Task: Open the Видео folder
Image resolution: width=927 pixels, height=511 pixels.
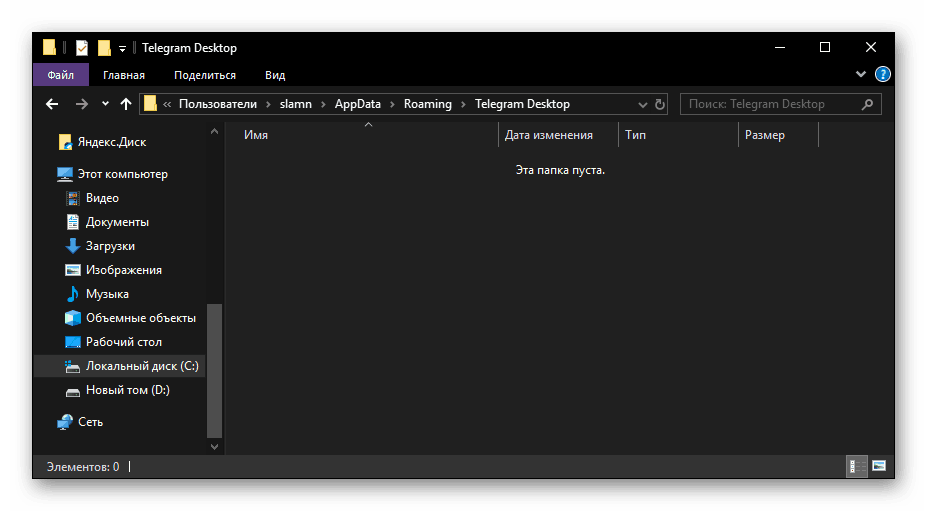Action: coord(92,198)
